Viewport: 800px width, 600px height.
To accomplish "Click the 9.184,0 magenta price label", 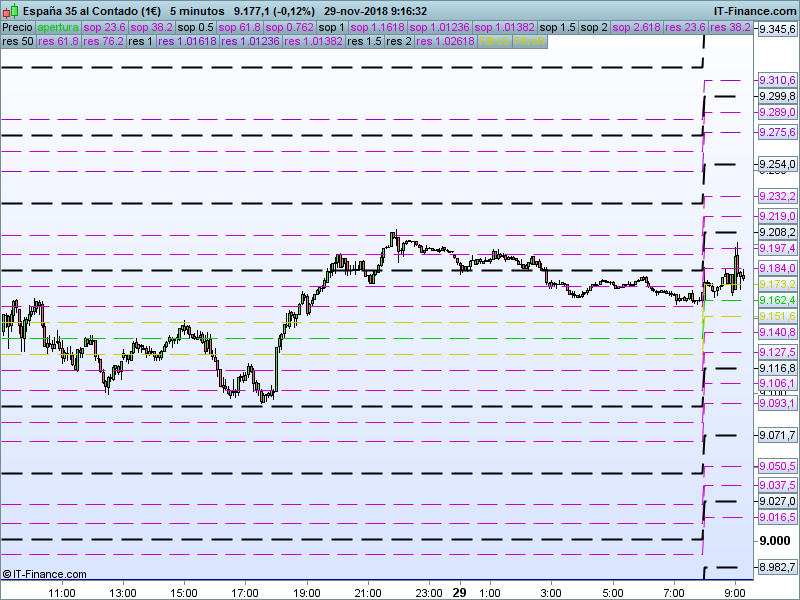I will point(777,268).
